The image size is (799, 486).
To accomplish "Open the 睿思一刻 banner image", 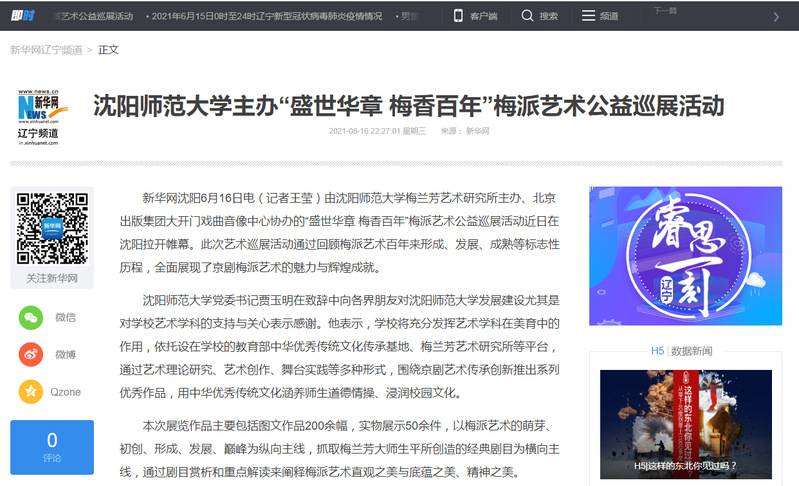I will (685, 255).
